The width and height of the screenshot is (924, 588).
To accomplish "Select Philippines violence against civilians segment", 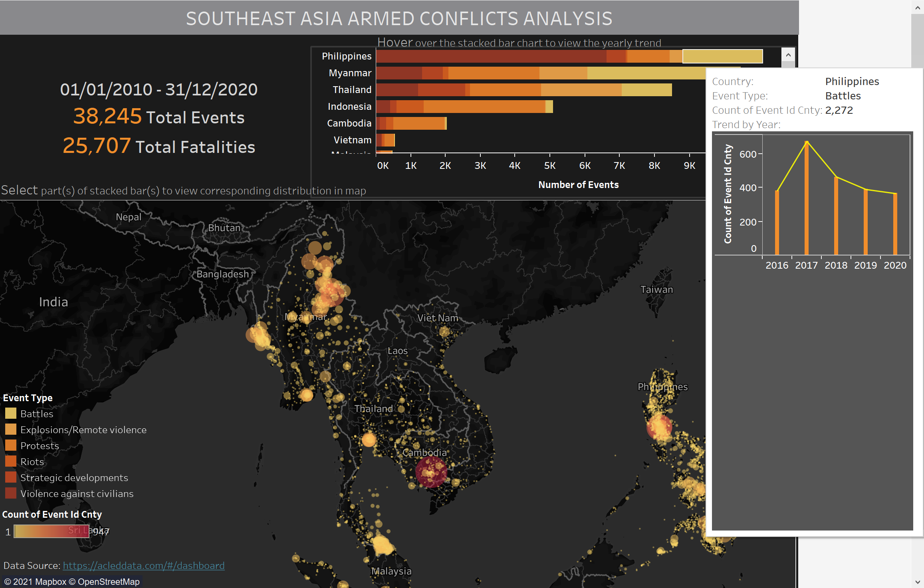I will coord(491,56).
